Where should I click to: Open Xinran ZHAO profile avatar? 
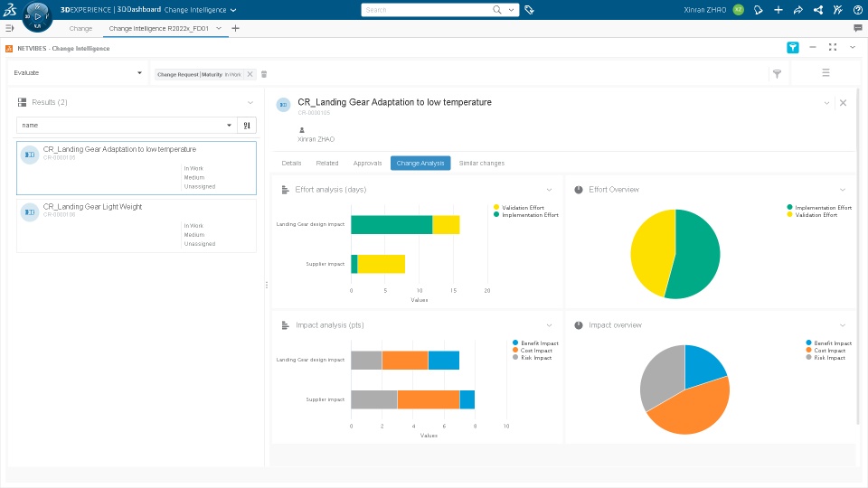coord(738,9)
